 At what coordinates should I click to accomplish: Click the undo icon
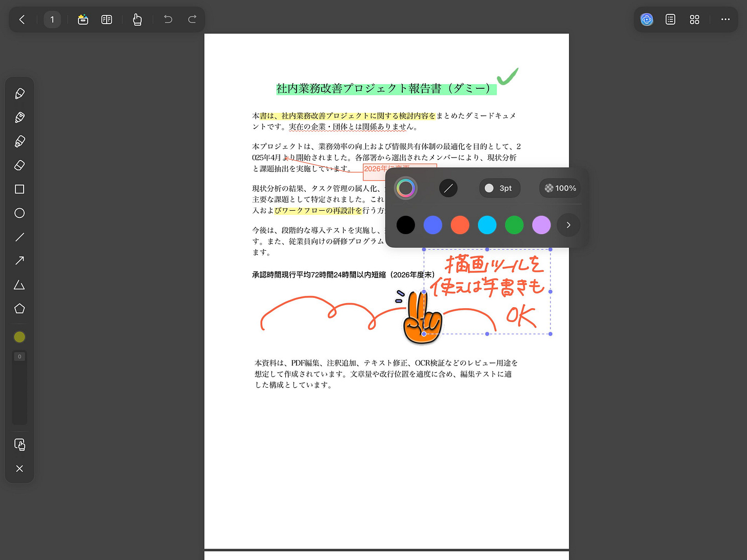(168, 19)
